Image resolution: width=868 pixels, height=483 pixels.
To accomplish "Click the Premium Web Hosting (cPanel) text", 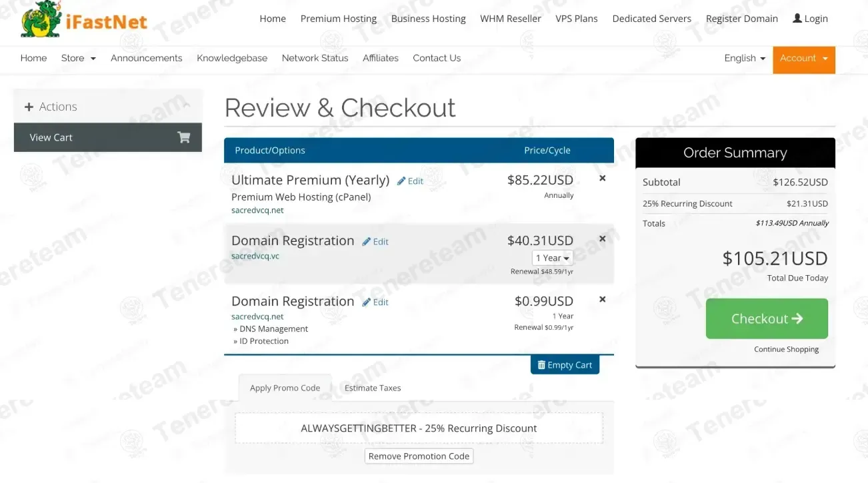I will [x=301, y=197].
